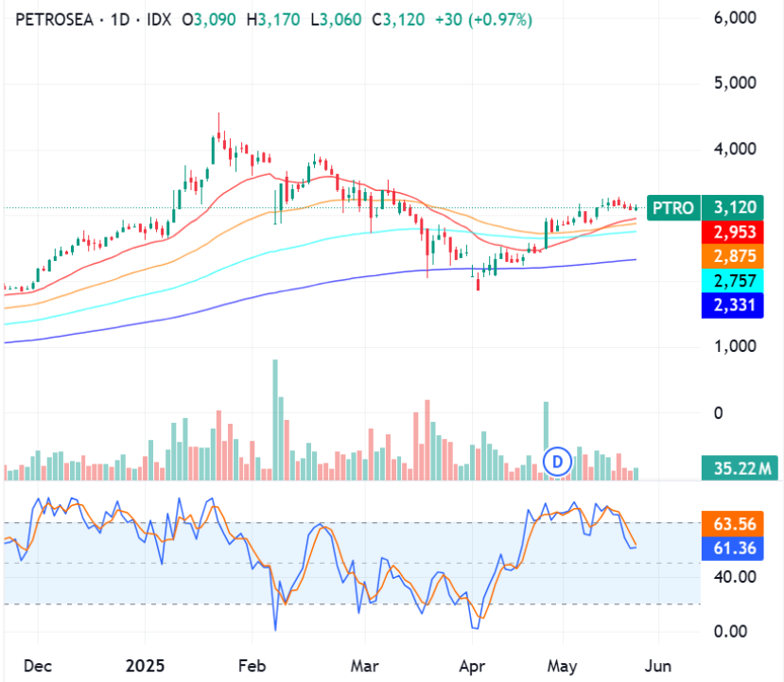This screenshot has width=784, height=682.
Task: Click the 2025 label on the time axis
Action: pos(145,666)
